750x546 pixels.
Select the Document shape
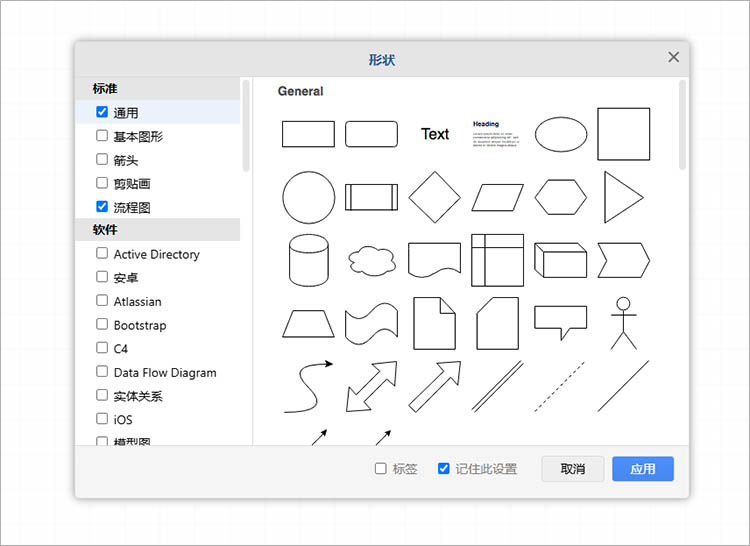click(x=434, y=260)
